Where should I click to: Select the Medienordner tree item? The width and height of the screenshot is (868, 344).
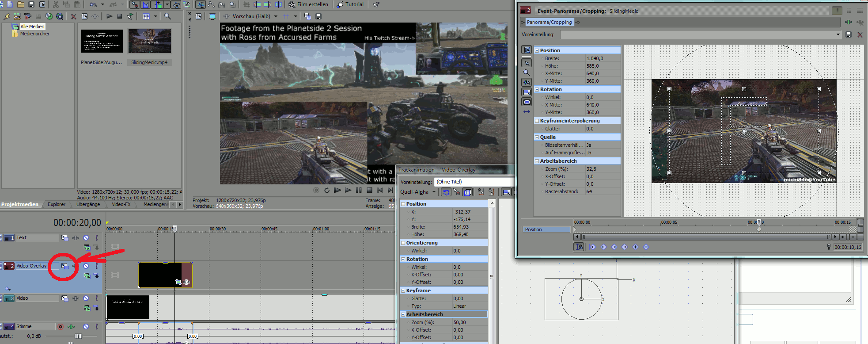pyautogui.click(x=34, y=34)
